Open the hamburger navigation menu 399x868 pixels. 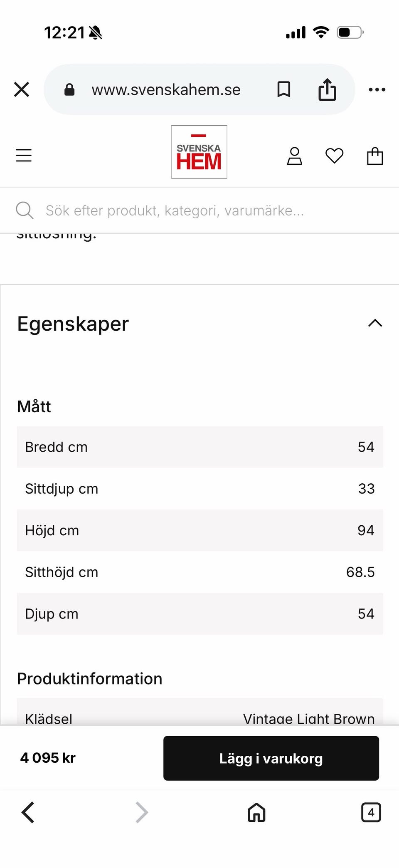point(24,156)
